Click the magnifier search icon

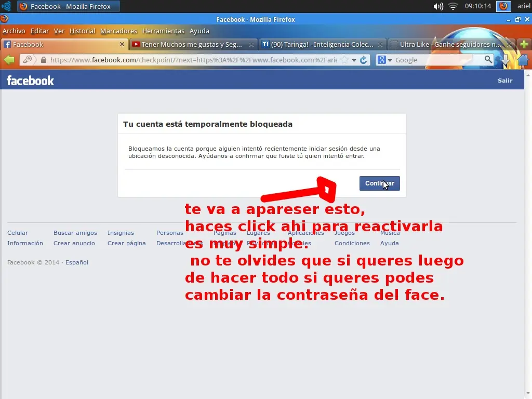pos(488,60)
